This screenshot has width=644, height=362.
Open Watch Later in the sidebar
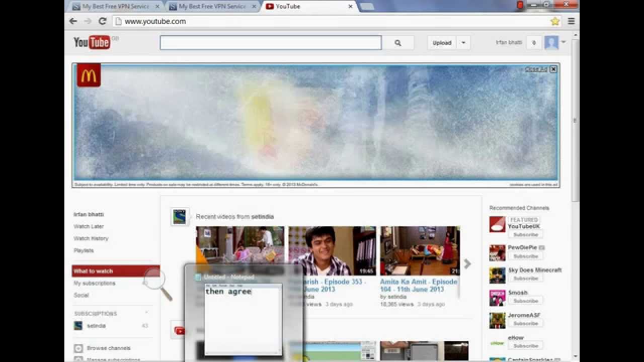click(89, 226)
